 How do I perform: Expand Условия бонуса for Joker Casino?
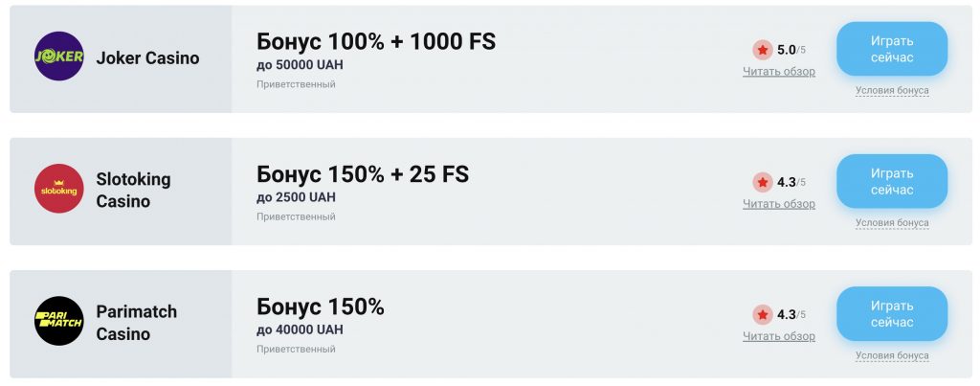click(x=892, y=90)
